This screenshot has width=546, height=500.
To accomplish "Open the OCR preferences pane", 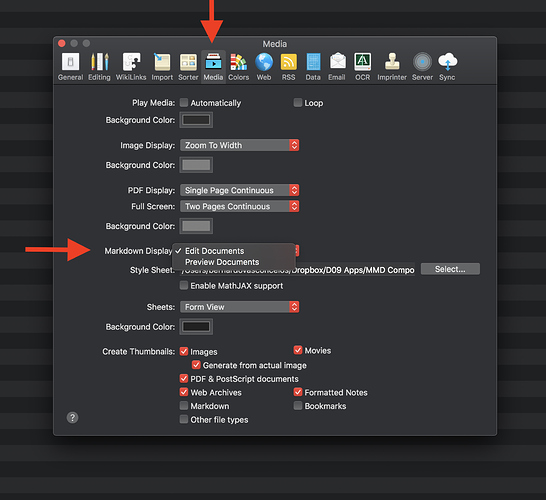I will 362,67.
